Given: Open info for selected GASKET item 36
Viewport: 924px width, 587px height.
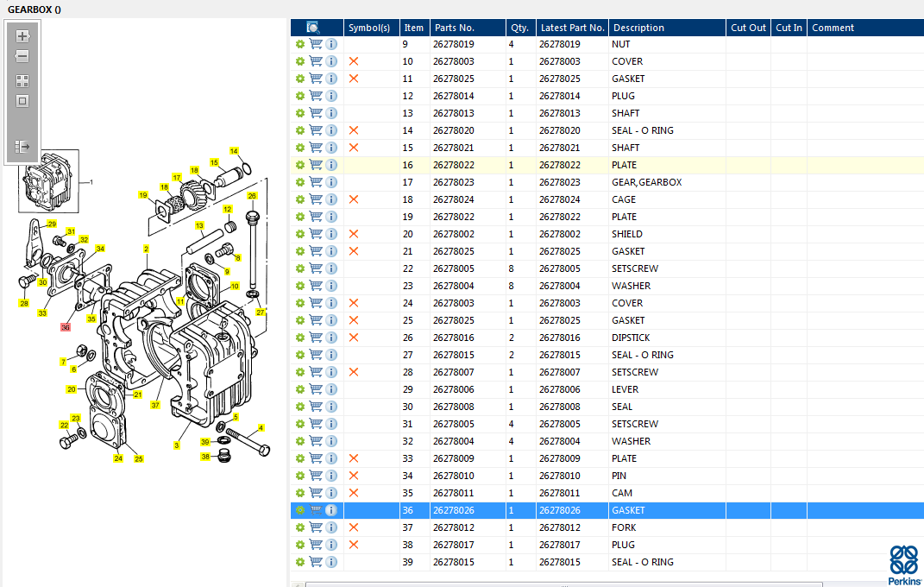Looking at the screenshot, I should coord(331,510).
